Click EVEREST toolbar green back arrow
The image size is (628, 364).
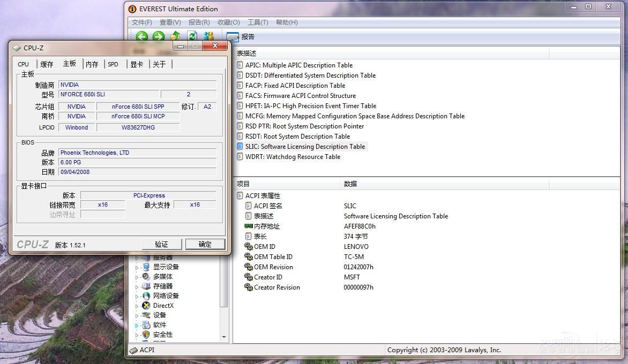tap(142, 36)
